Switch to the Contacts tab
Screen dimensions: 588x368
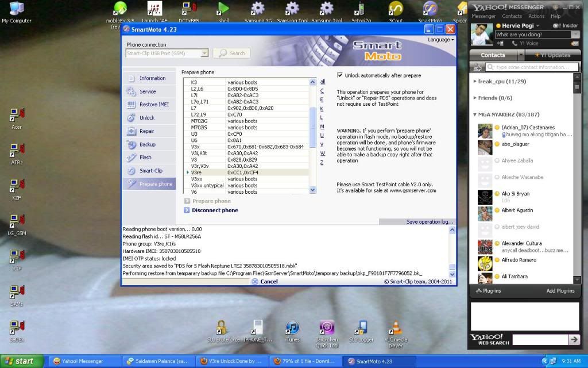(x=493, y=55)
